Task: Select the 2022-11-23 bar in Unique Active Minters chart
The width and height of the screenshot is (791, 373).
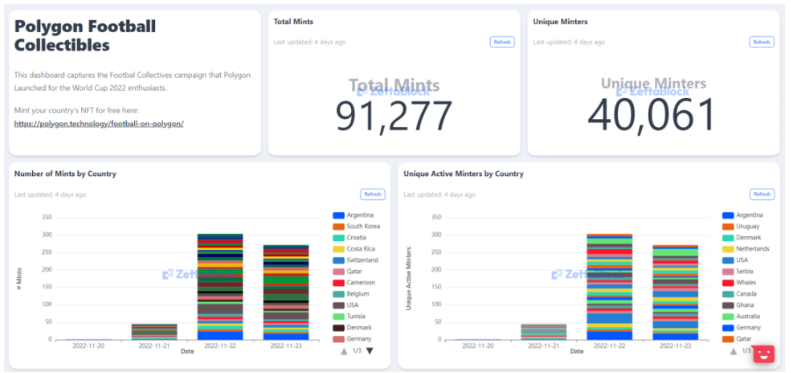Action: 675,292
